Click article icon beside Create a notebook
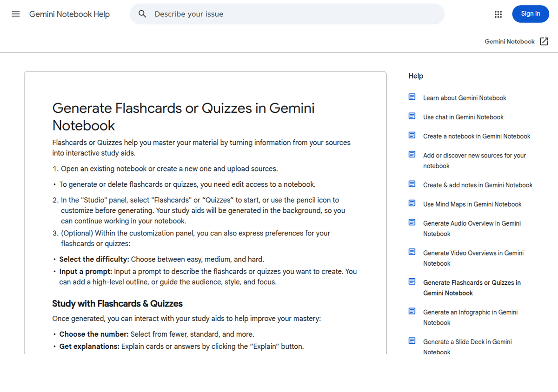The height and width of the screenshot is (392, 558). (x=412, y=135)
